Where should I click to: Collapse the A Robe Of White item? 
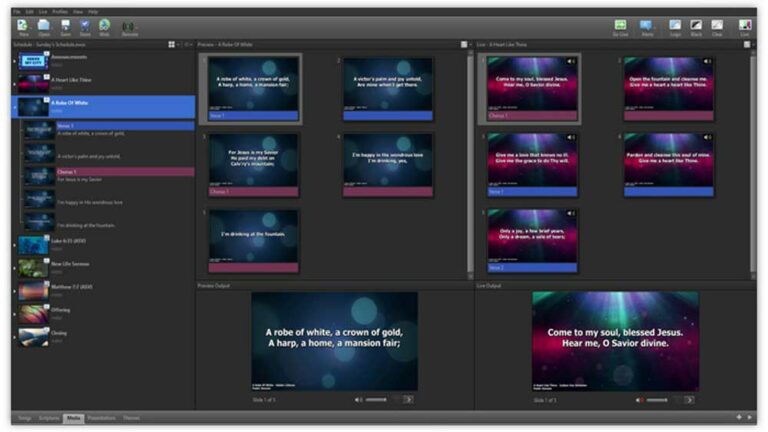click(x=14, y=107)
